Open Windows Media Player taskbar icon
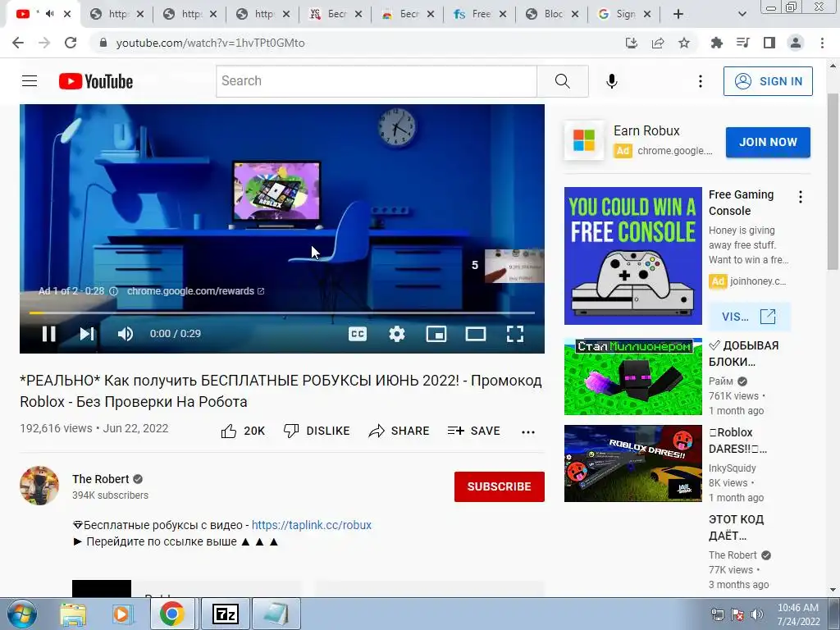The height and width of the screenshot is (630, 840). click(121, 614)
